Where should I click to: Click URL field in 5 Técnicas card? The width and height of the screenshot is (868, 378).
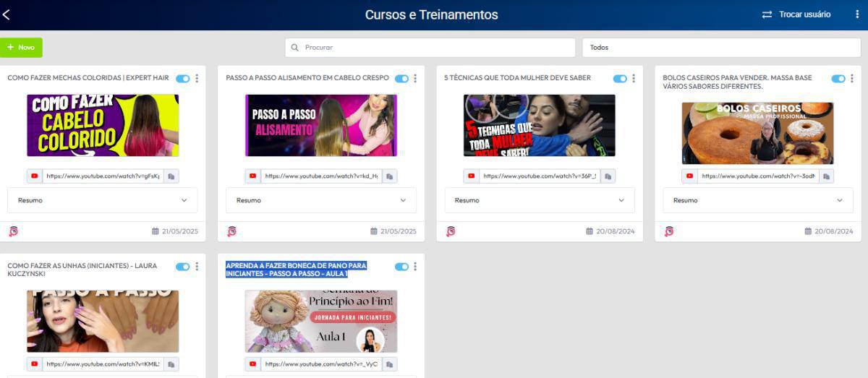coord(540,176)
